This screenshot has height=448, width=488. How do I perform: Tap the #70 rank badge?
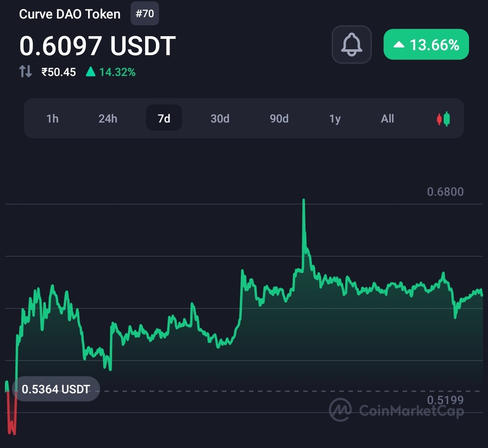(x=145, y=14)
